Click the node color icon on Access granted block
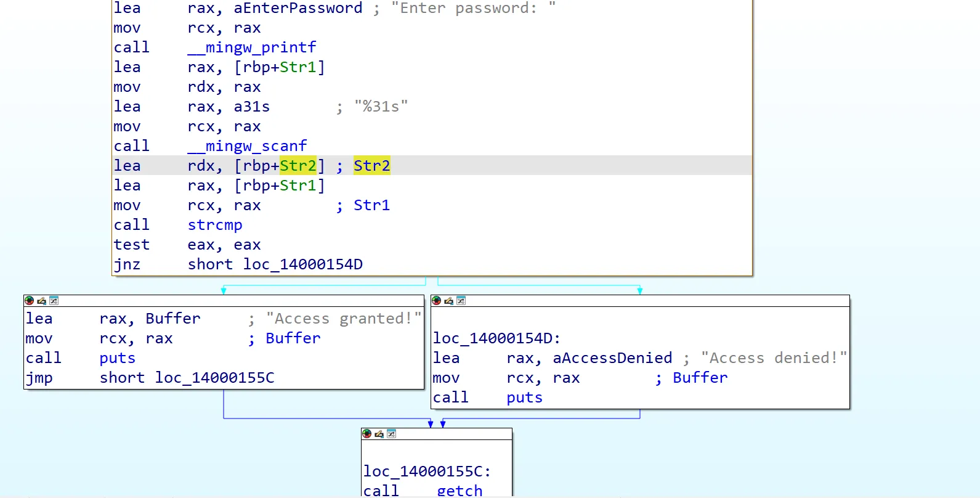Viewport: 980px width, 498px height. pos(29,301)
